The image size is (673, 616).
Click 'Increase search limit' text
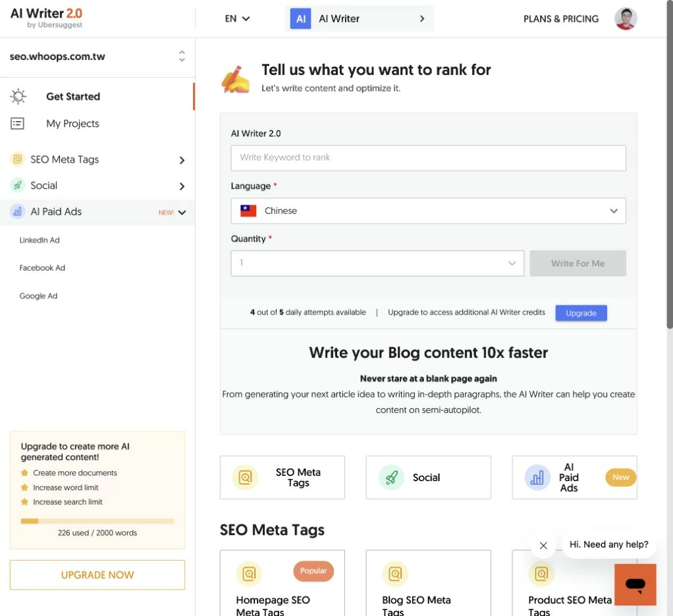[68, 502]
